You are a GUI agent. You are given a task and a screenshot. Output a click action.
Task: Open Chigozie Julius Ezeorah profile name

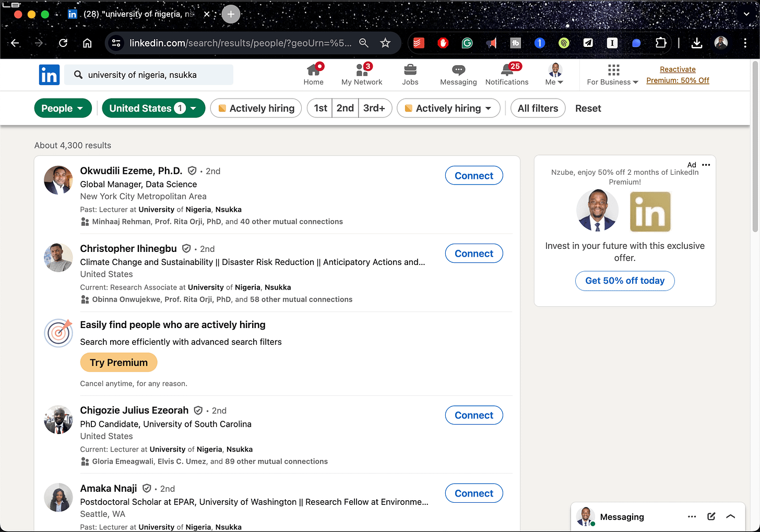click(x=134, y=410)
